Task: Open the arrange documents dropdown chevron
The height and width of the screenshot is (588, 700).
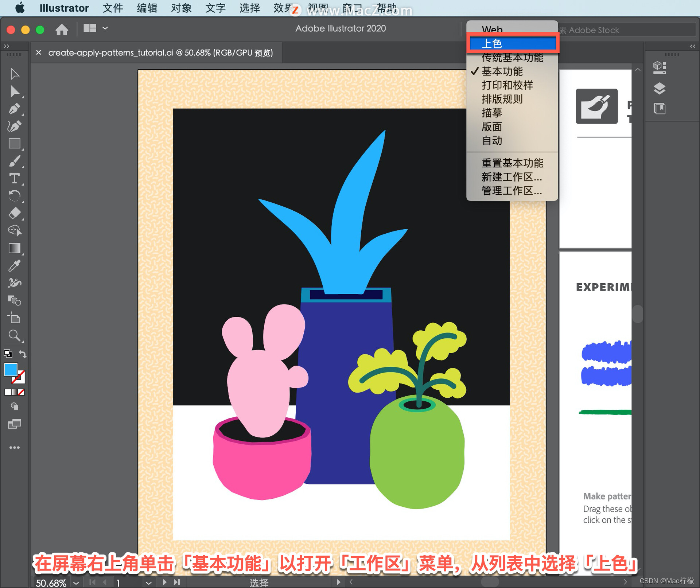Action: coord(105,28)
